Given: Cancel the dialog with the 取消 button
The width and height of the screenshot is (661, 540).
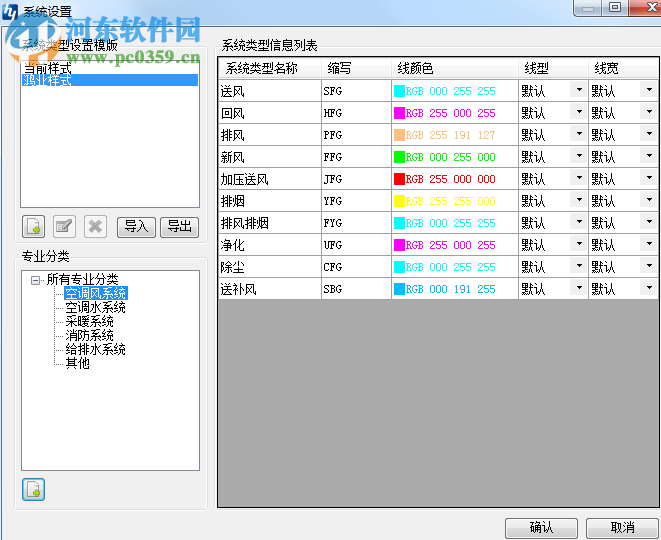Looking at the screenshot, I should pos(622,528).
